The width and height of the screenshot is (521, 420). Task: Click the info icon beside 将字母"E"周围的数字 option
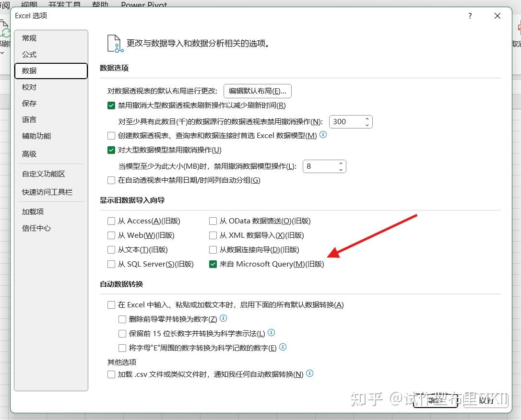click(x=283, y=347)
